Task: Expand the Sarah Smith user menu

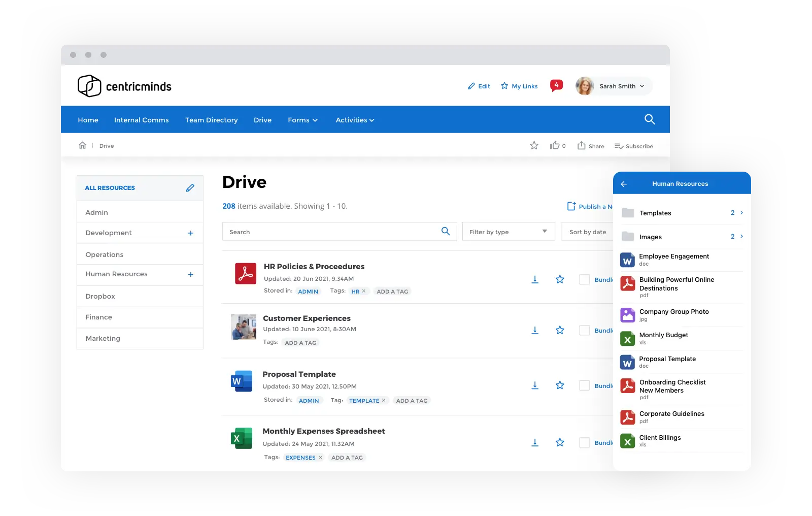Action: coord(614,86)
